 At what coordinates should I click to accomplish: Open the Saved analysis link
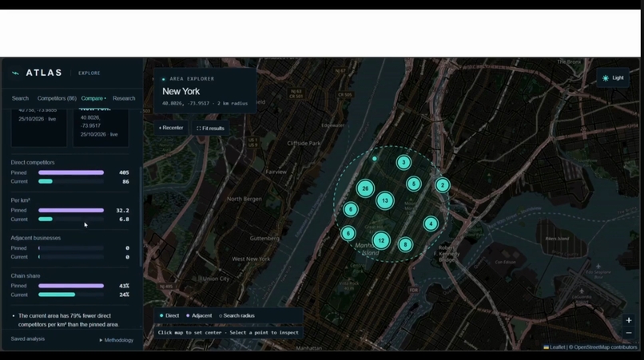(28, 339)
